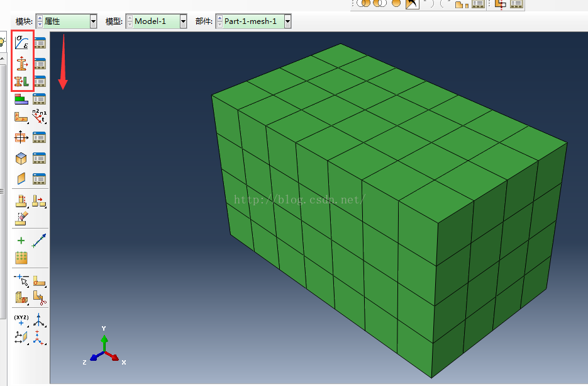The image size is (588, 386).
Task: Expand the 模型 dropdown showing Model-1
Action: (183, 22)
